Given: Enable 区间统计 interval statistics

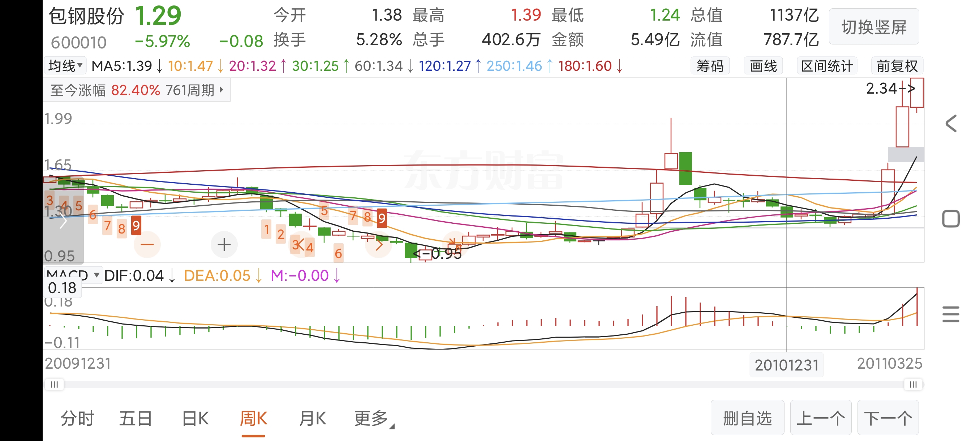Looking at the screenshot, I should [826, 66].
